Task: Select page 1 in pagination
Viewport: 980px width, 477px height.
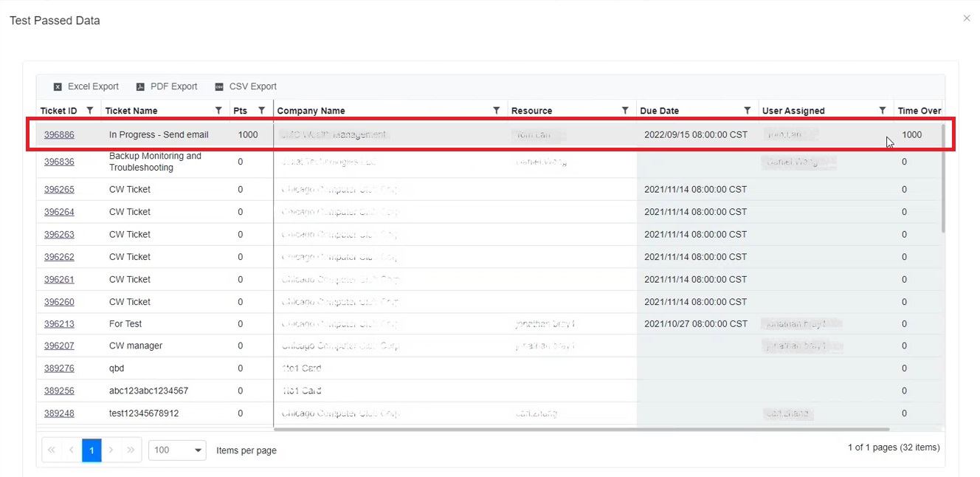Action: tap(92, 450)
